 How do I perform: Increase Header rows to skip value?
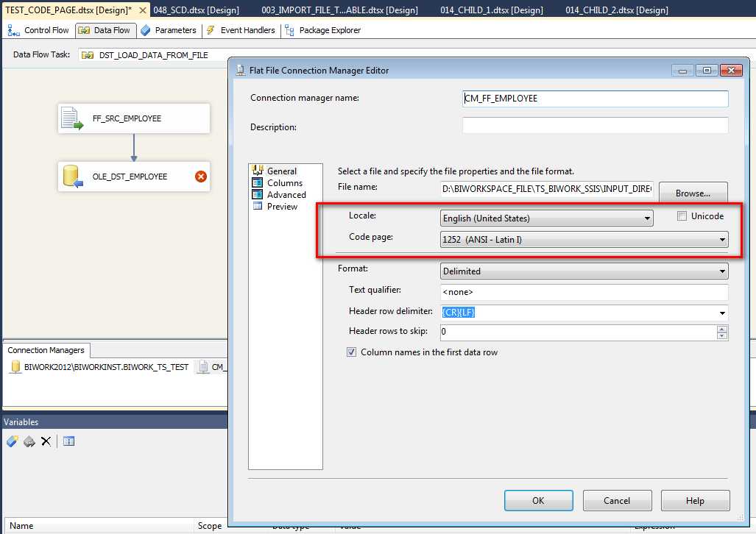721,330
